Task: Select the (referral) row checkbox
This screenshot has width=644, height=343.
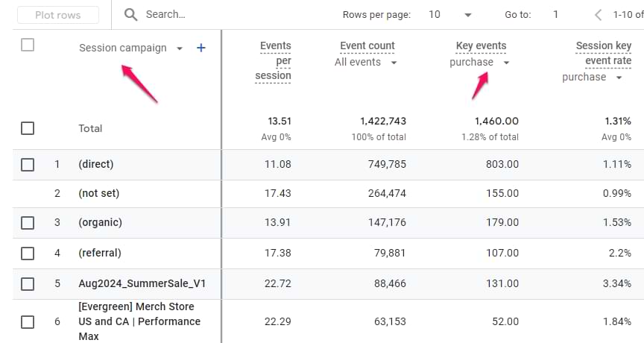Action: pyautogui.click(x=28, y=253)
